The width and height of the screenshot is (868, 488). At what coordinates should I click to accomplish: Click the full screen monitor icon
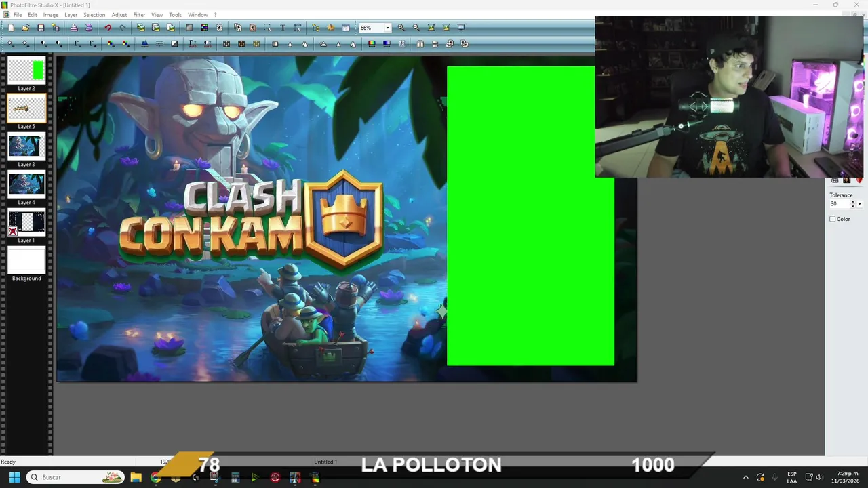pos(461,28)
